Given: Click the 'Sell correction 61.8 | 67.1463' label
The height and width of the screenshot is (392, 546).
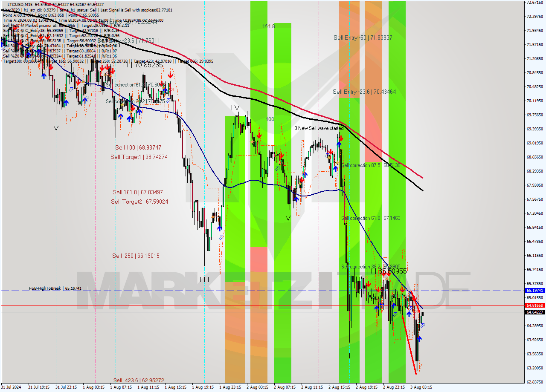Looking at the screenshot, I should tap(371, 218).
